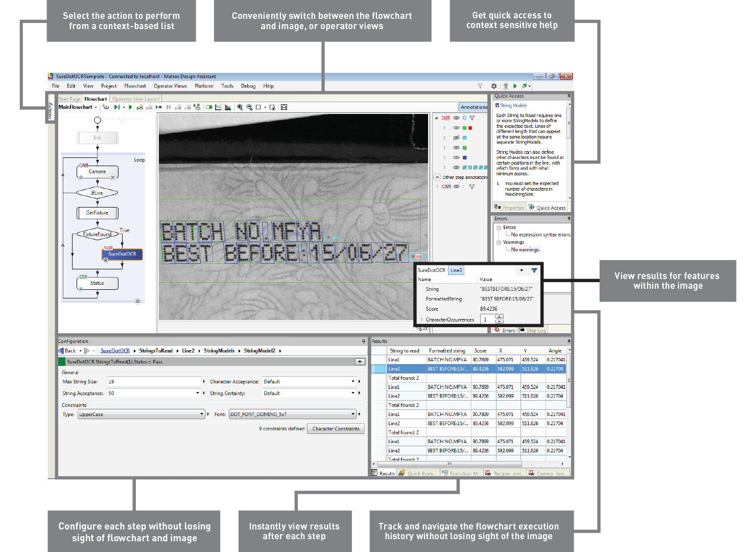Image resolution: width=756 pixels, height=552 pixels.
Task: Click the red color swatch in annotations
Action: [x=470, y=128]
